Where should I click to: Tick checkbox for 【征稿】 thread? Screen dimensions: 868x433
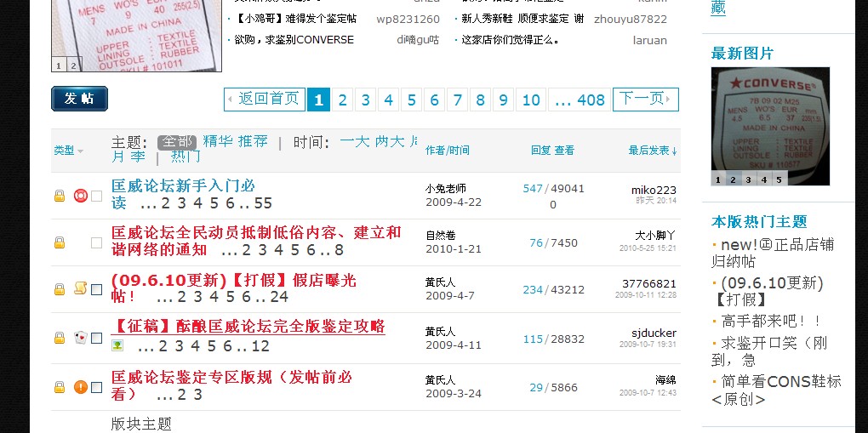pyautogui.click(x=96, y=338)
